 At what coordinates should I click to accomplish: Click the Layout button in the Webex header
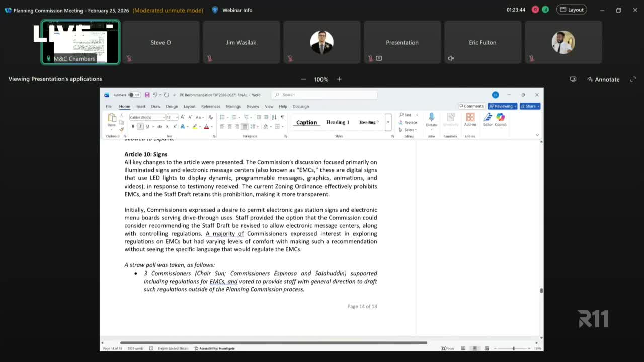point(572,10)
